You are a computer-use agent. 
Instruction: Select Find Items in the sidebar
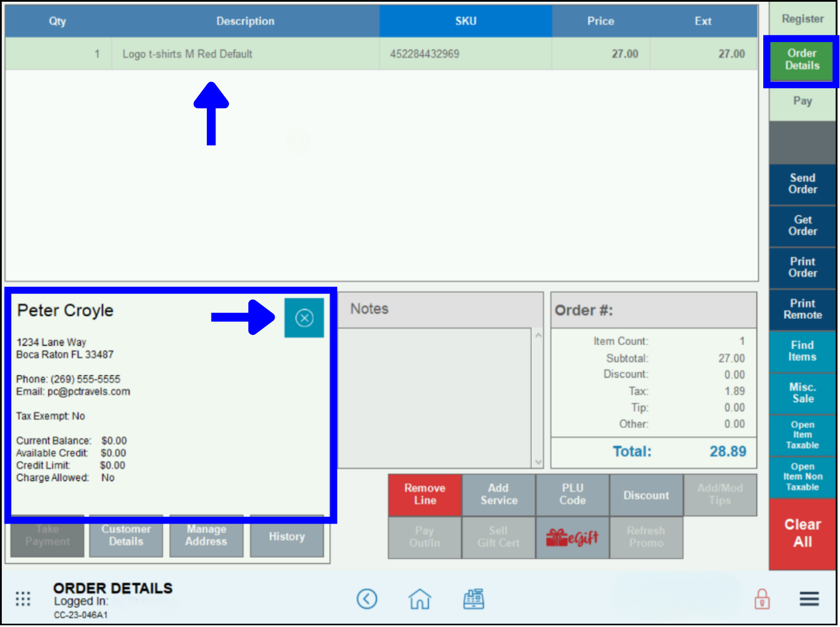click(802, 351)
